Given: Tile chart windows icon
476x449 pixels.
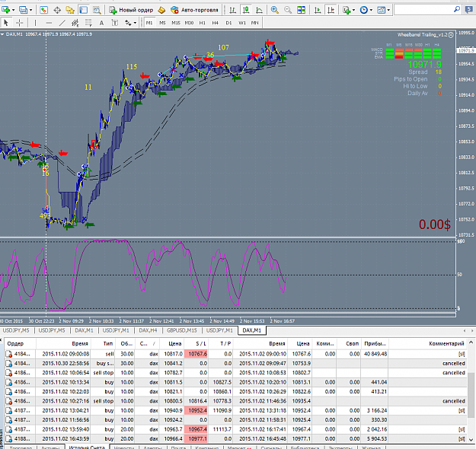Looking at the screenshot, I should (x=301, y=10).
